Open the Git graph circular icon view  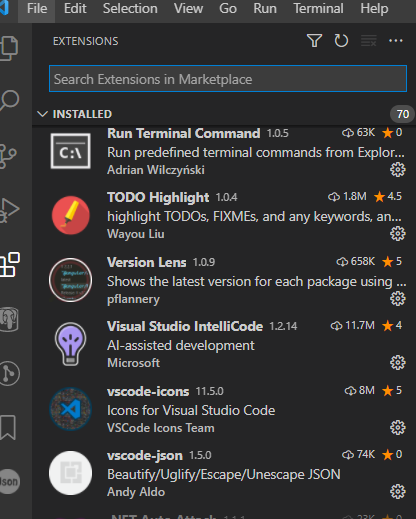[10, 373]
